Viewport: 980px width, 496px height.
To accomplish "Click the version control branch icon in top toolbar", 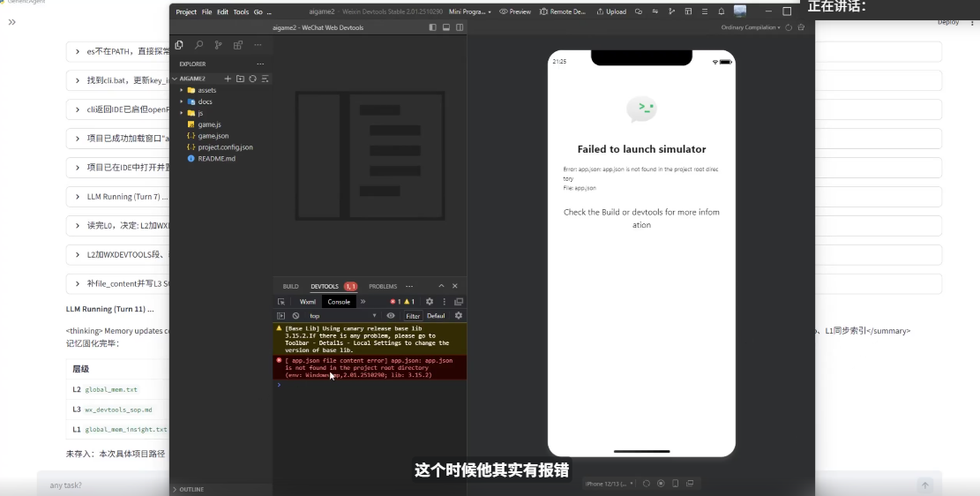I will [x=672, y=11].
